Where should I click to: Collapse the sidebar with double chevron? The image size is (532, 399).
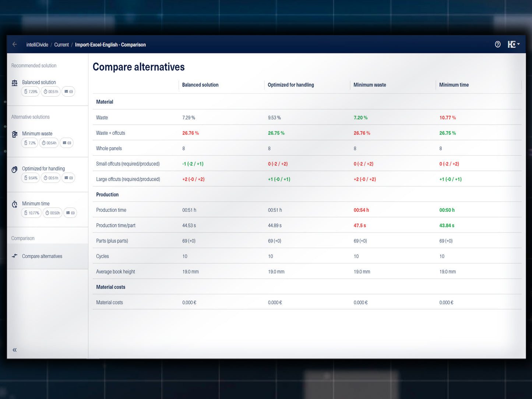coord(15,350)
